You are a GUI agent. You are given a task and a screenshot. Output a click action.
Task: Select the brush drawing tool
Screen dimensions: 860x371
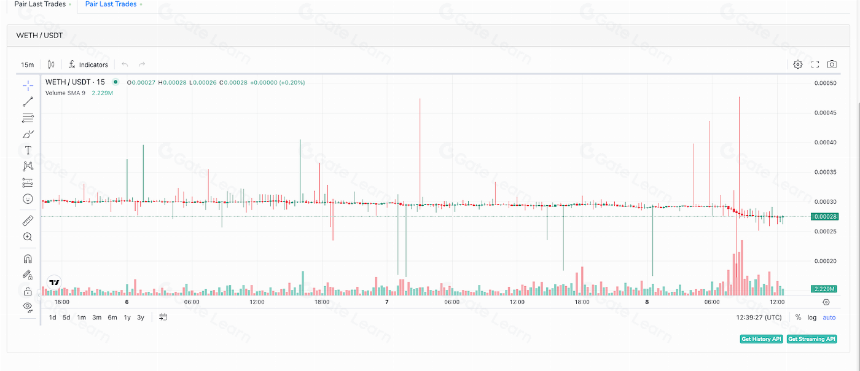(27, 134)
